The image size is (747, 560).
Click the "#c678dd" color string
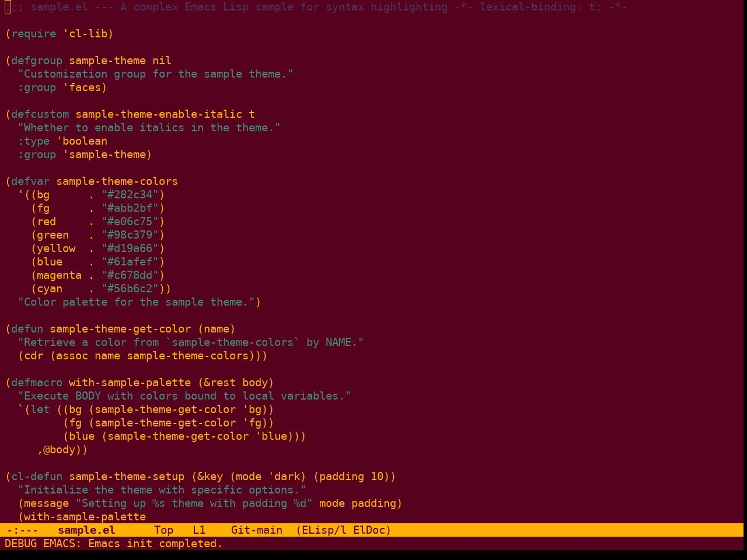point(130,275)
